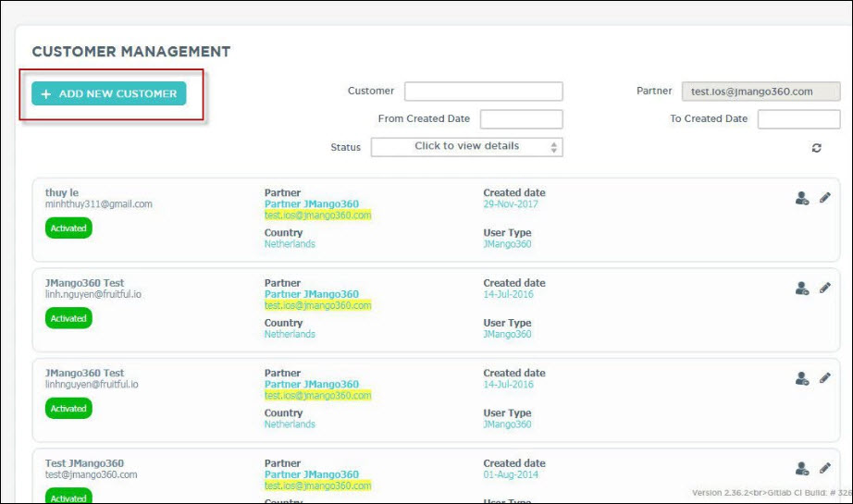Edit linhnguyen@fruitful.io customer with pencil icon
The image size is (853, 504).
[824, 378]
